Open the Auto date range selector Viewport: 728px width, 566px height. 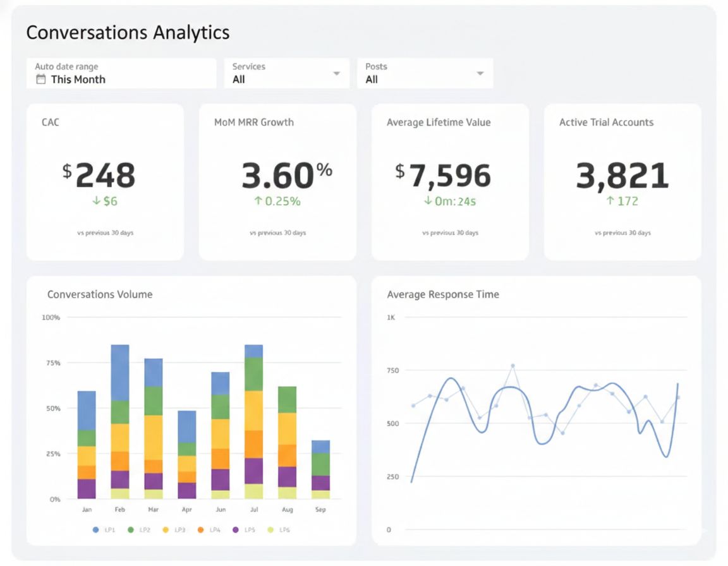(x=121, y=73)
